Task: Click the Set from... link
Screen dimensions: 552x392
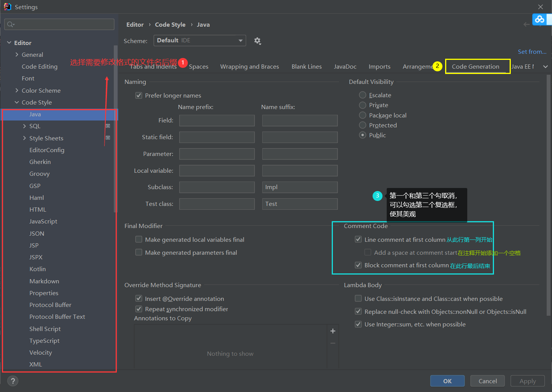Action: (532, 51)
